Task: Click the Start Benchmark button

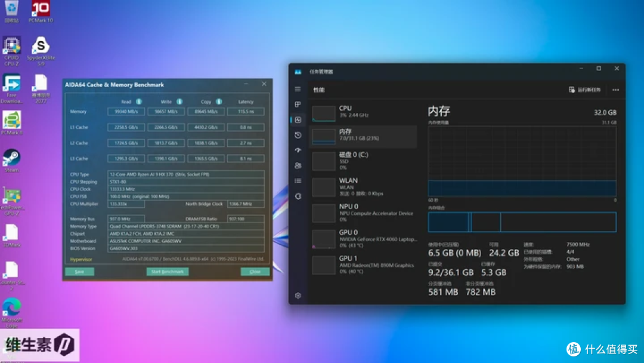Action: pyautogui.click(x=168, y=272)
